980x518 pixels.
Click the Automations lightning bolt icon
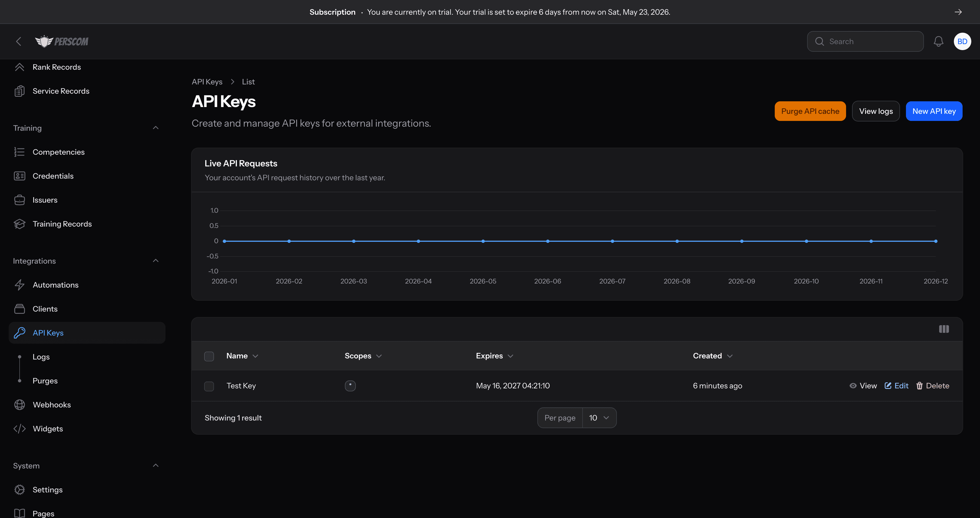(x=19, y=285)
